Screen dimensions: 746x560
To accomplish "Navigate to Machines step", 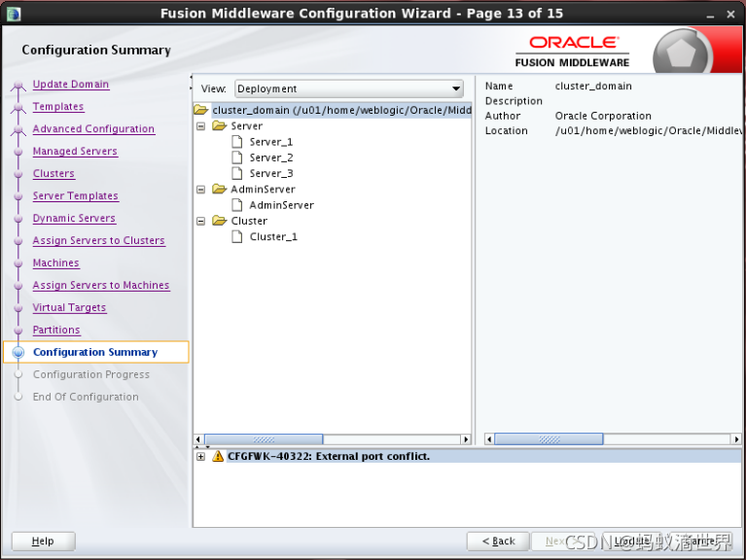I will (55, 262).
